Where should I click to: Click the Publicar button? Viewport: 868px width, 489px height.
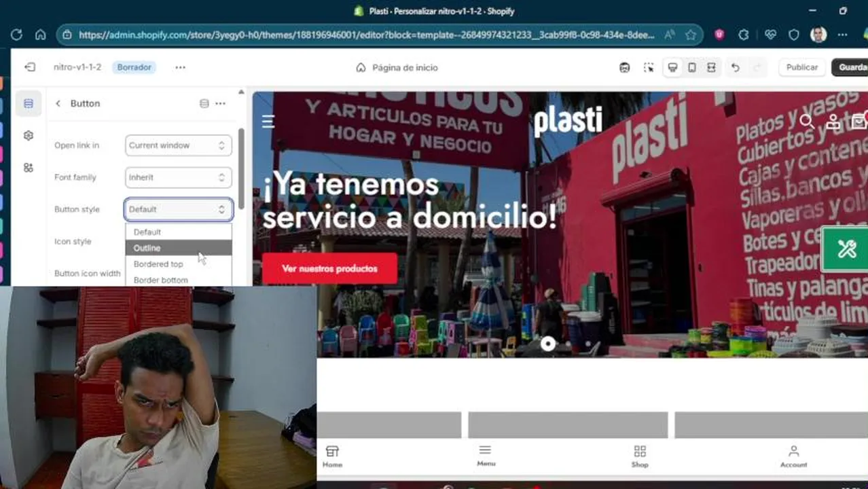[801, 67]
